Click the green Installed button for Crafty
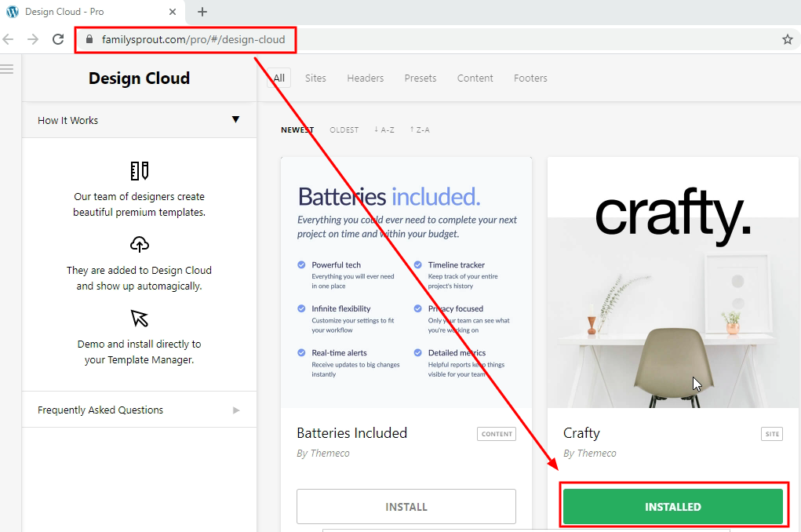Image resolution: width=801 pixels, height=532 pixels. click(x=673, y=507)
